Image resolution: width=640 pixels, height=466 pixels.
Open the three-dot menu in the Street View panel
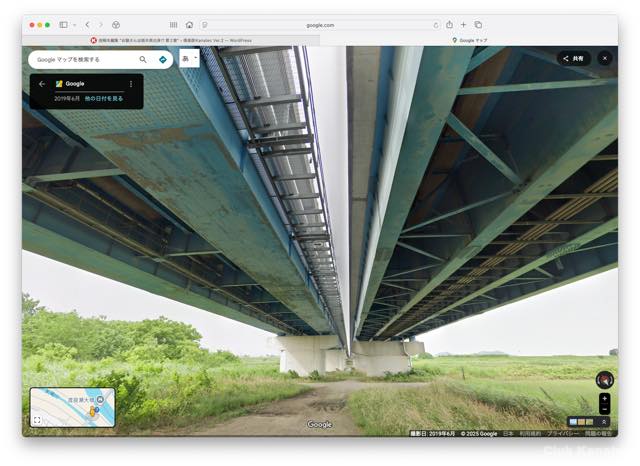(x=130, y=84)
